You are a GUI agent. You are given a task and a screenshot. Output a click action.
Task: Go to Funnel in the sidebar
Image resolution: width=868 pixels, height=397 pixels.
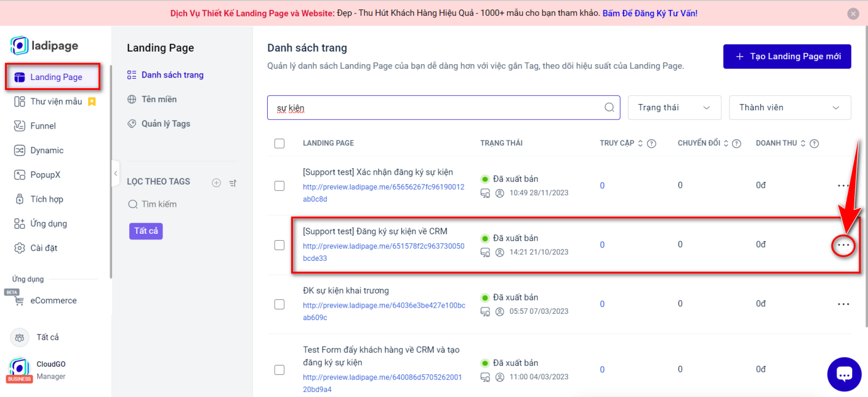[x=43, y=126]
